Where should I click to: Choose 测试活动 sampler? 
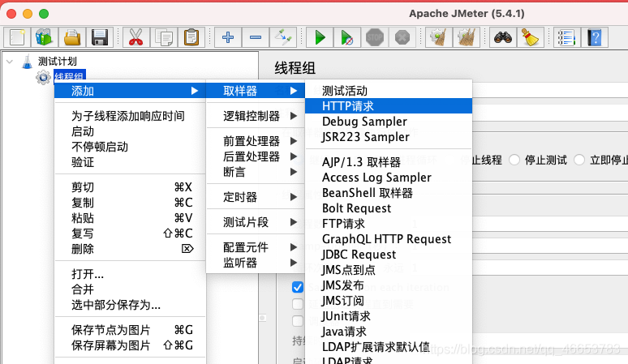point(389,91)
